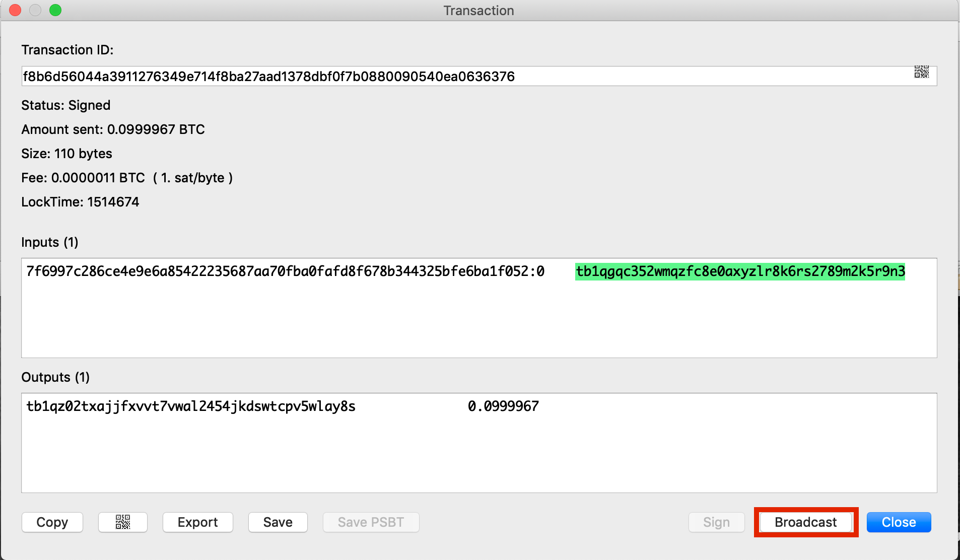
Task: Click the red window close button
Action: pos(15,10)
